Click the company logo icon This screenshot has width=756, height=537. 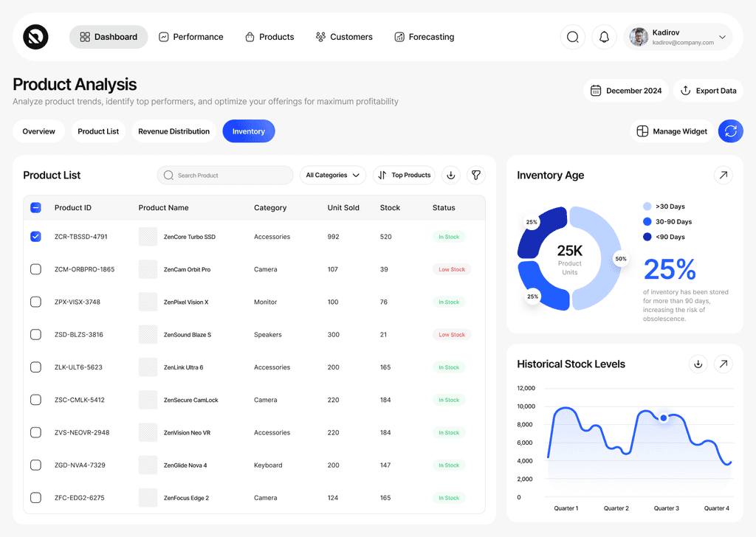[x=35, y=37]
